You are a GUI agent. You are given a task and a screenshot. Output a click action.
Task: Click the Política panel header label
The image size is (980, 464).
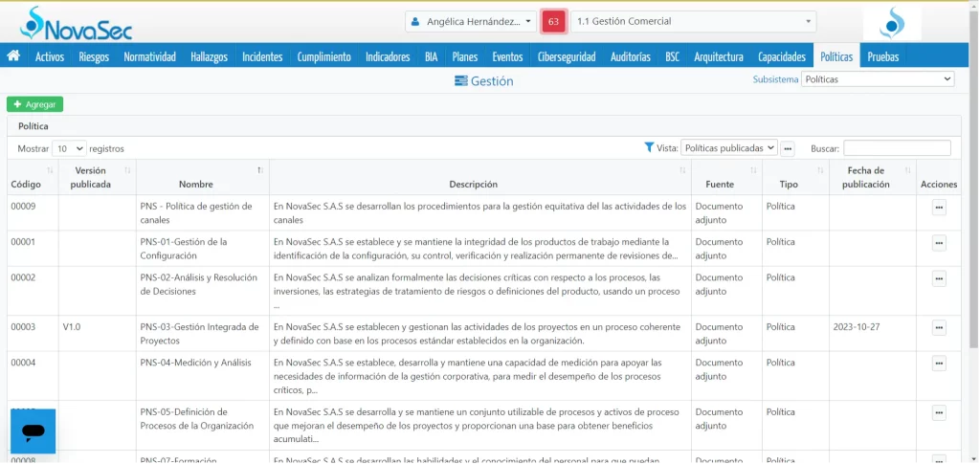click(33, 126)
